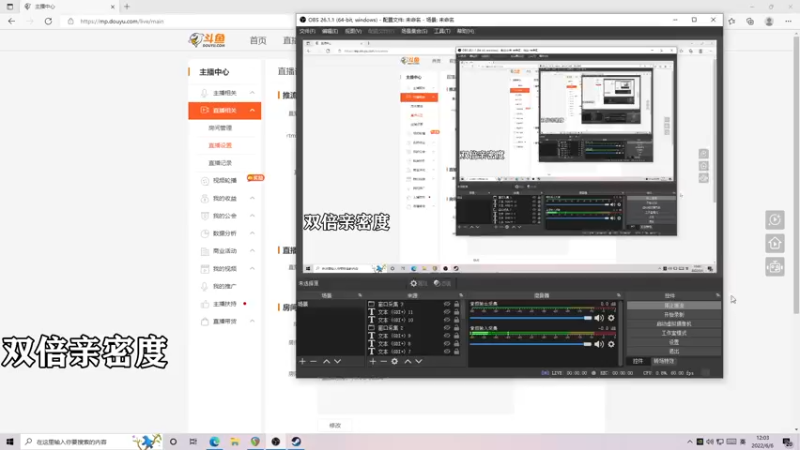Image resolution: width=800 pixels, height=450 pixels.
Task: Move source up in Sources panel
Action: point(408,361)
